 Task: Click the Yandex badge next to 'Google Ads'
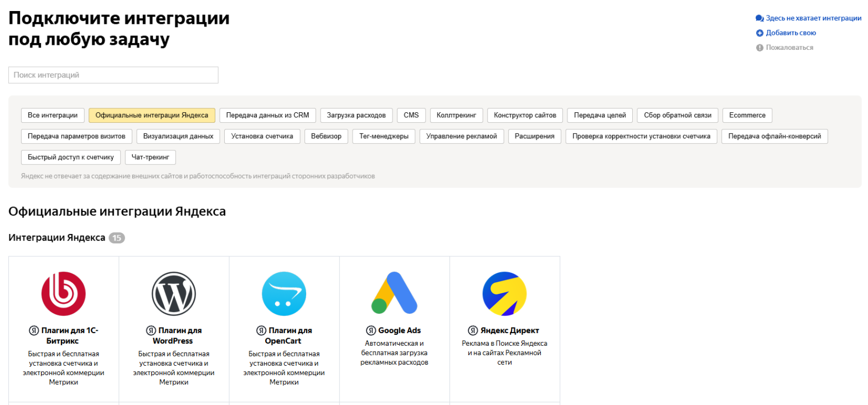371,330
